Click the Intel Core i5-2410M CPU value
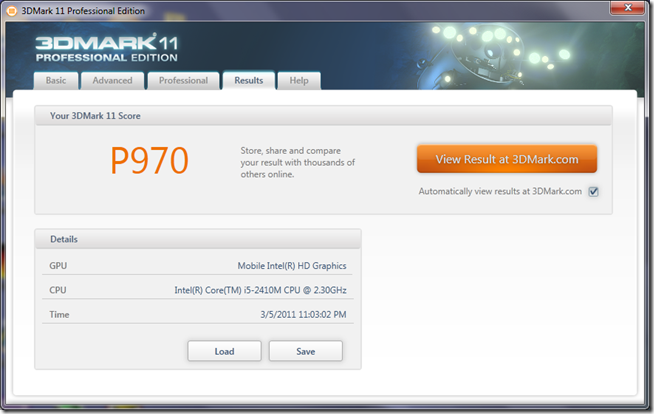The image size is (654, 414). point(260,290)
